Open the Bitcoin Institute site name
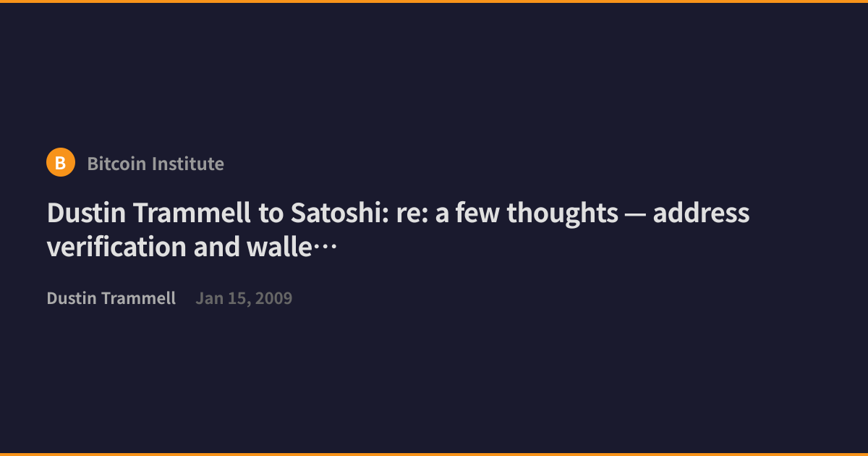Viewport: 868px width, 456px height. coord(156,164)
